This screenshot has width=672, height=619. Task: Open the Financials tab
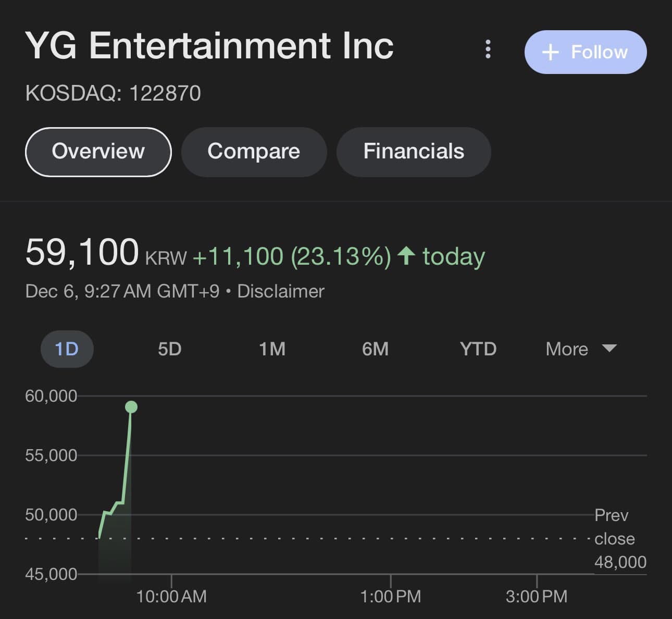coord(414,152)
